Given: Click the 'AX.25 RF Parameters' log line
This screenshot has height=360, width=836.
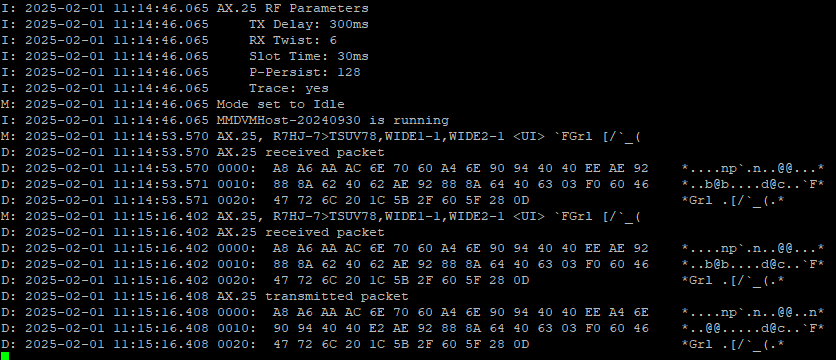Looking at the screenshot, I should coord(185,9).
